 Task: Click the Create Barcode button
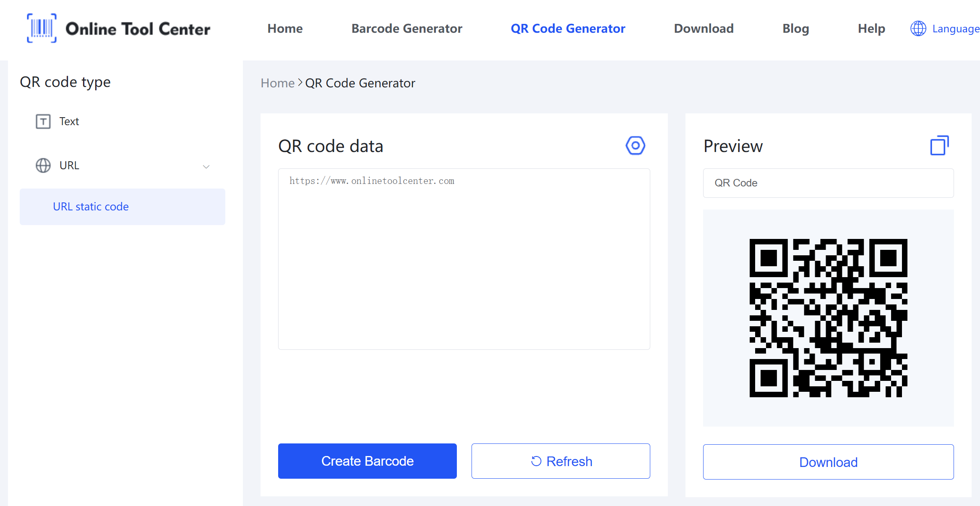pyautogui.click(x=367, y=461)
